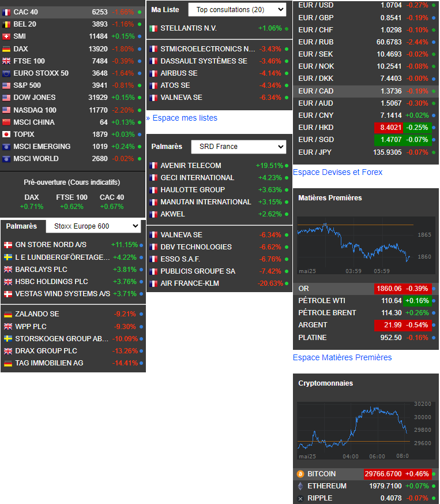
Task: Click the EUR / CAD highlighted row
Action: pos(366,91)
